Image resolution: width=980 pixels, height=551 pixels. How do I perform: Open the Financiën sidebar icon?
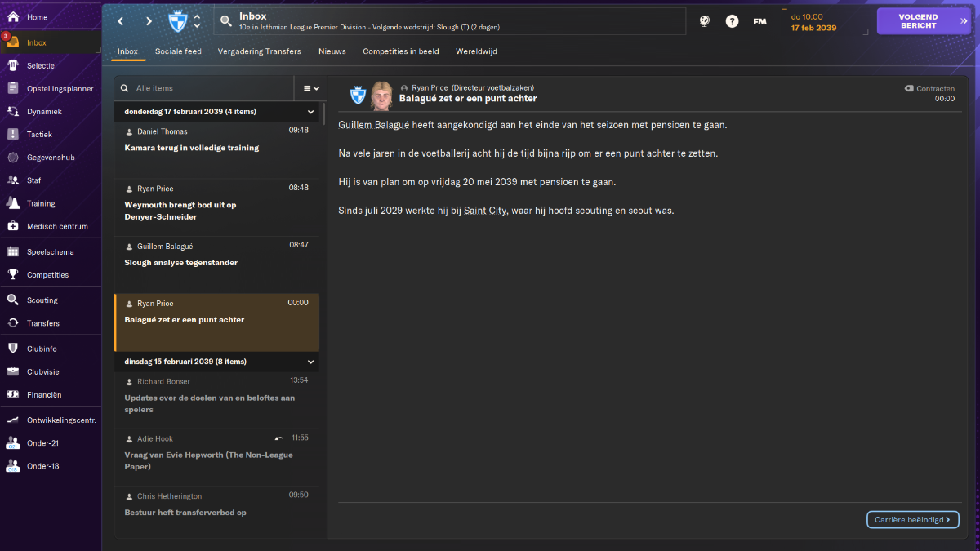pos(13,395)
